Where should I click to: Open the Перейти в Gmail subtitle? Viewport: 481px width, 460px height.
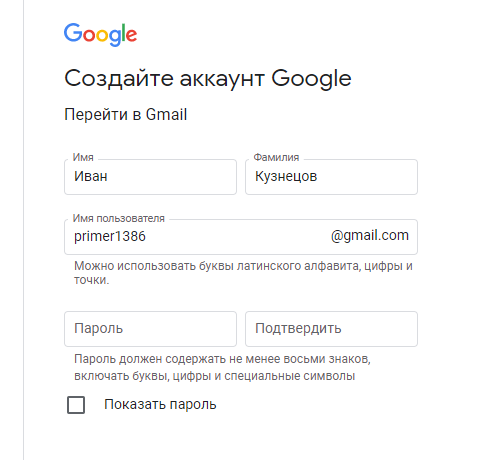click(125, 115)
